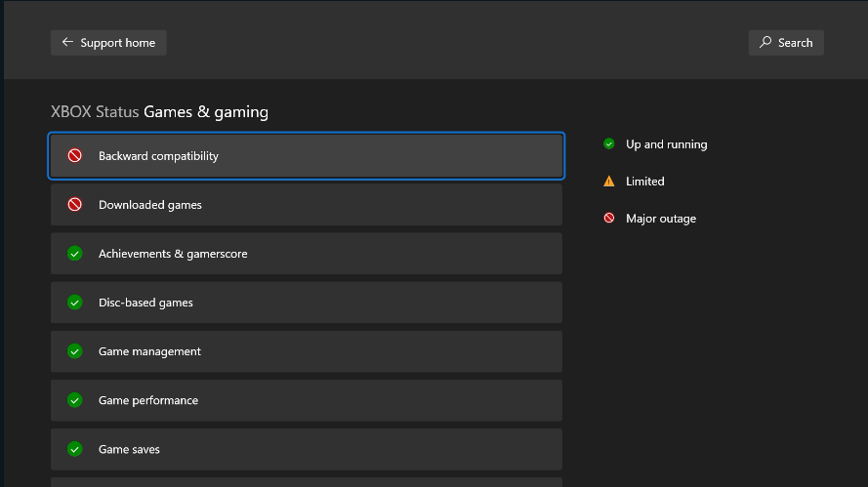Open the Backward compatibility status row
Screen dimensions: 868x487
point(307,156)
